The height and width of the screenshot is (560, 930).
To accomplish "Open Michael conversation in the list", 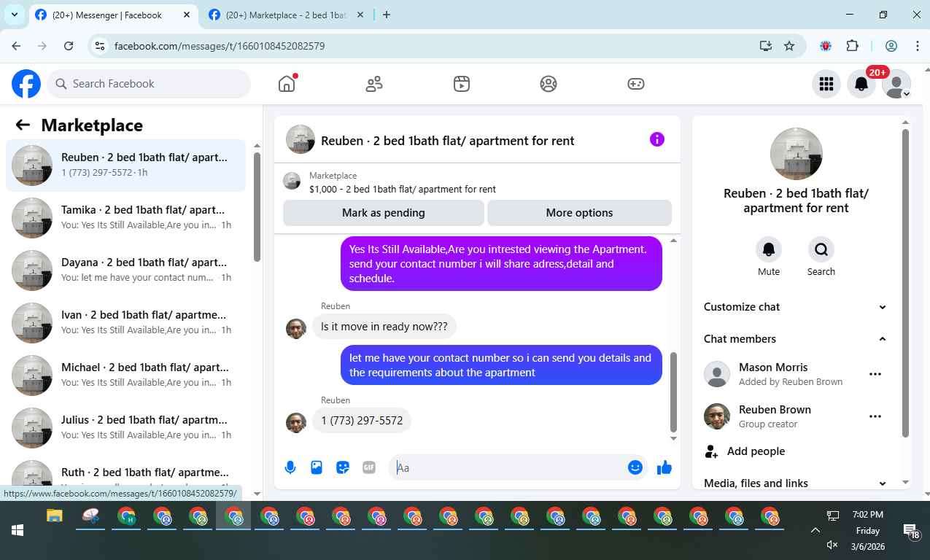I will tap(125, 376).
